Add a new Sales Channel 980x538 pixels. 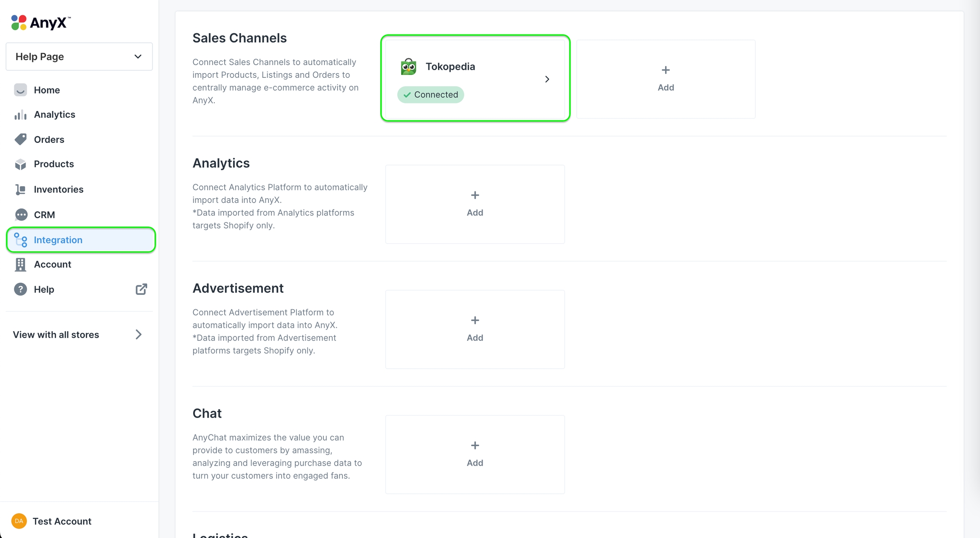pos(666,79)
